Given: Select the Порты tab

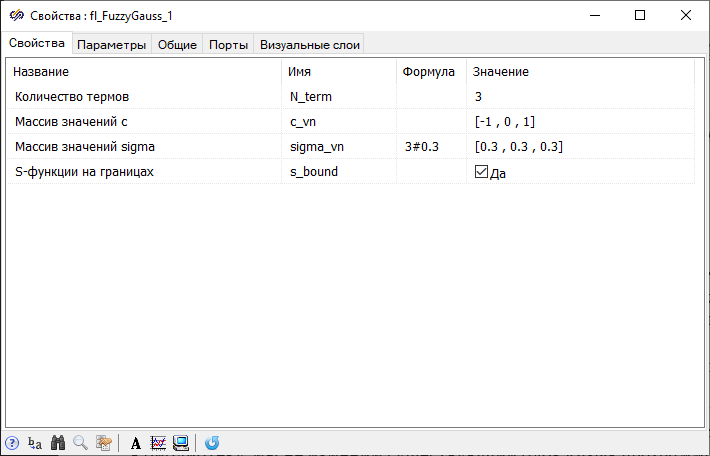Looking at the screenshot, I should coord(228,45).
